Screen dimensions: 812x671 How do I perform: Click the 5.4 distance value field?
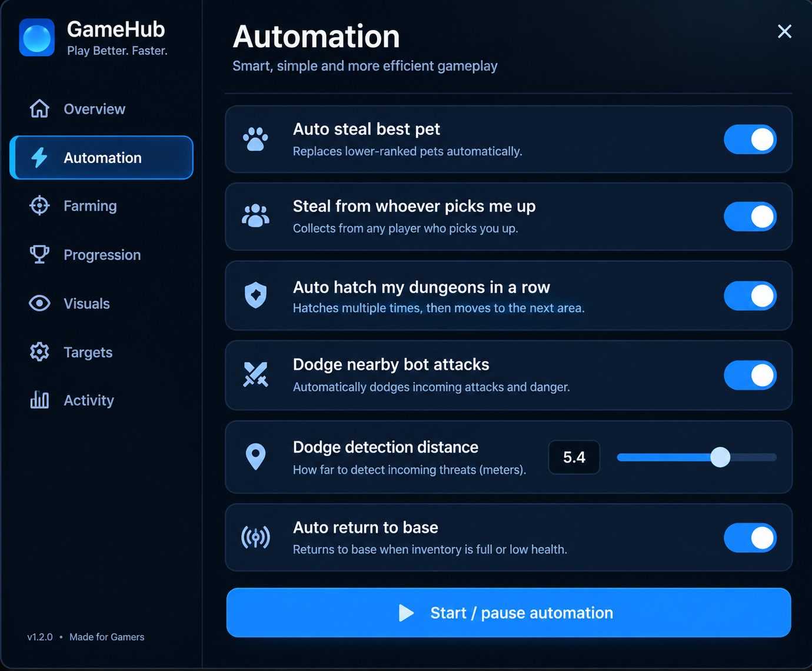pos(574,457)
